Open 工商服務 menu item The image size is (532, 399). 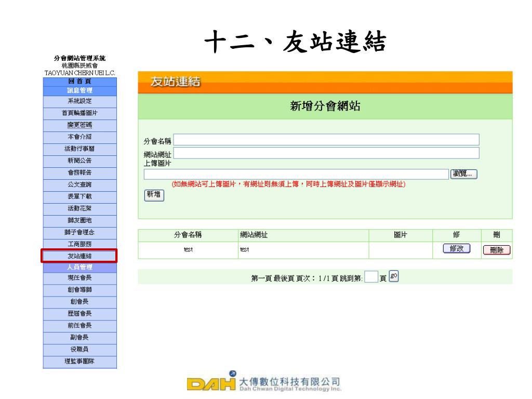click(79, 244)
